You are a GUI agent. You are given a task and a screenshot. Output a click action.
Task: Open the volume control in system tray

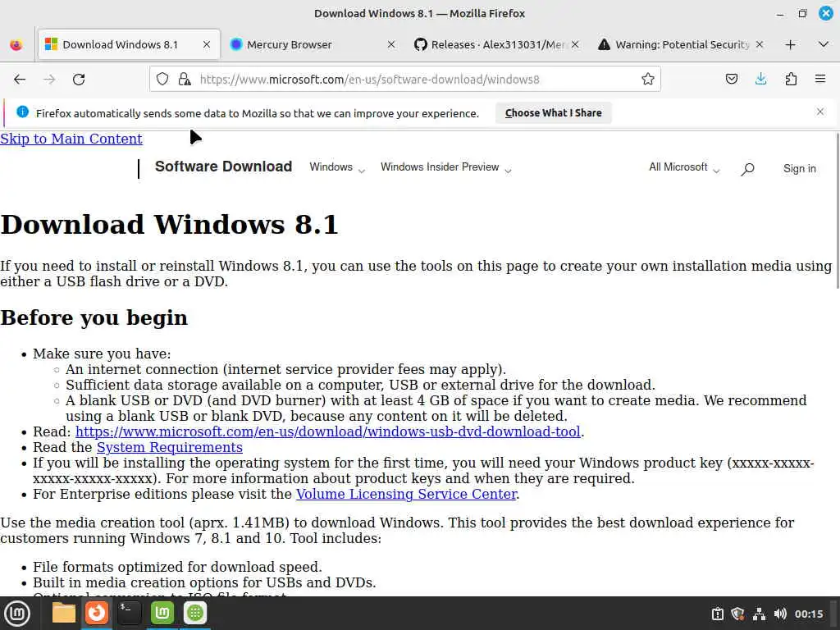click(780, 614)
